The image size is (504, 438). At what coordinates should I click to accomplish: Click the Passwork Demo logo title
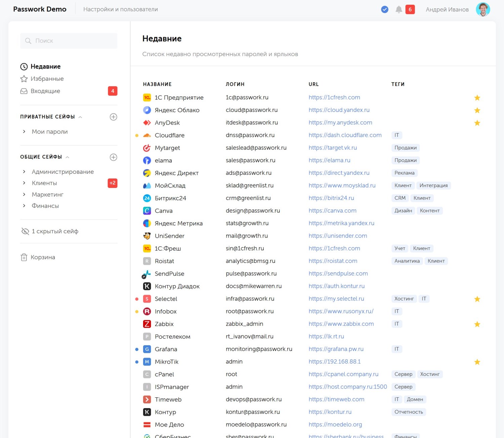pyautogui.click(x=40, y=9)
